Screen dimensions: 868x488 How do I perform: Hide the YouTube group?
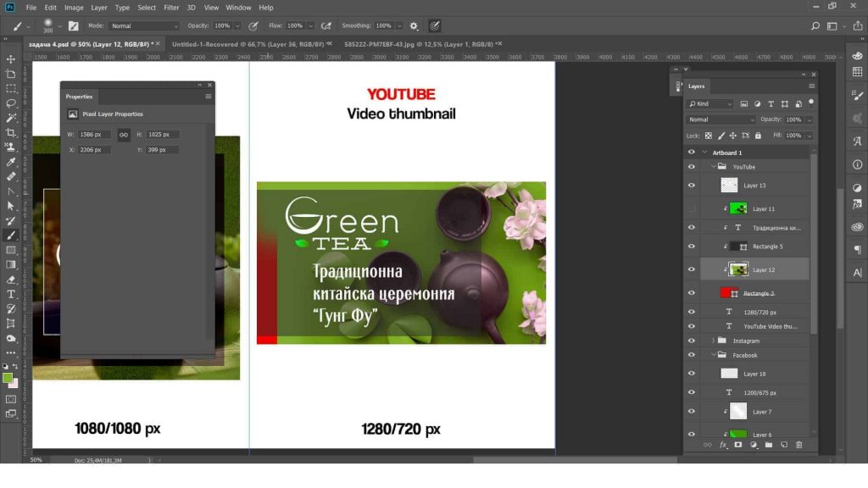(x=692, y=167)
